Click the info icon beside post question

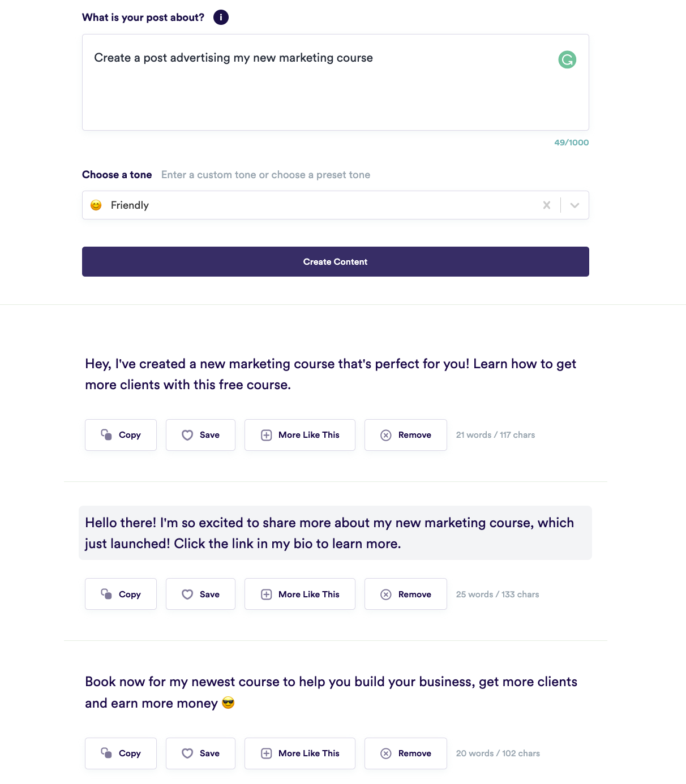pos(221,18)
